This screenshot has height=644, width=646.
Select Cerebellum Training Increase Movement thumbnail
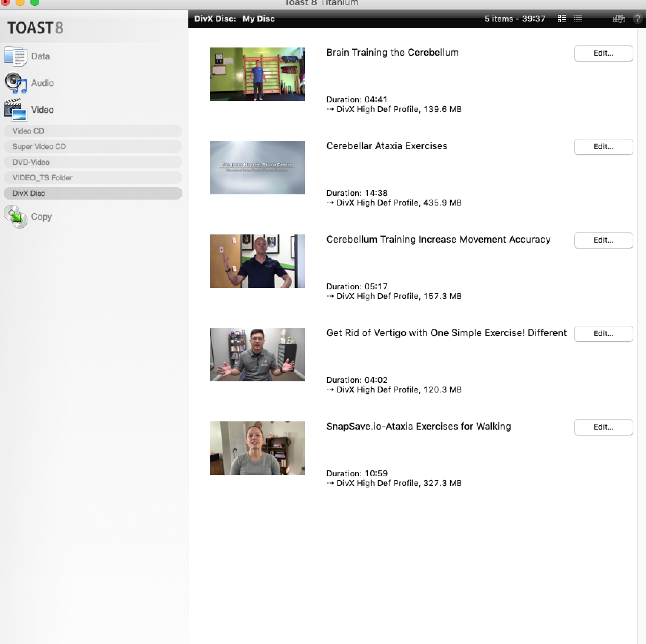[x=257, y=261]
